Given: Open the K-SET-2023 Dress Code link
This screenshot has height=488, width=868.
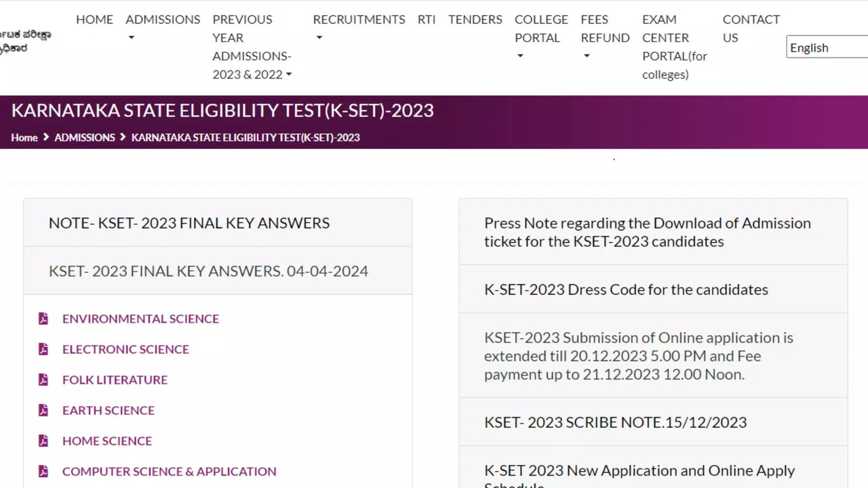Looking at the screenshot, I should click(x=625, y=289).
